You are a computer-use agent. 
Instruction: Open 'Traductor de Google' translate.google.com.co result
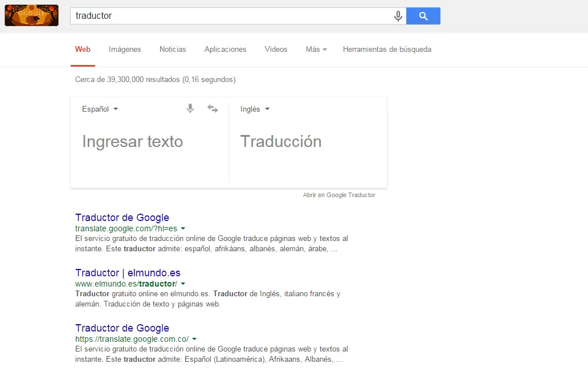122,328
